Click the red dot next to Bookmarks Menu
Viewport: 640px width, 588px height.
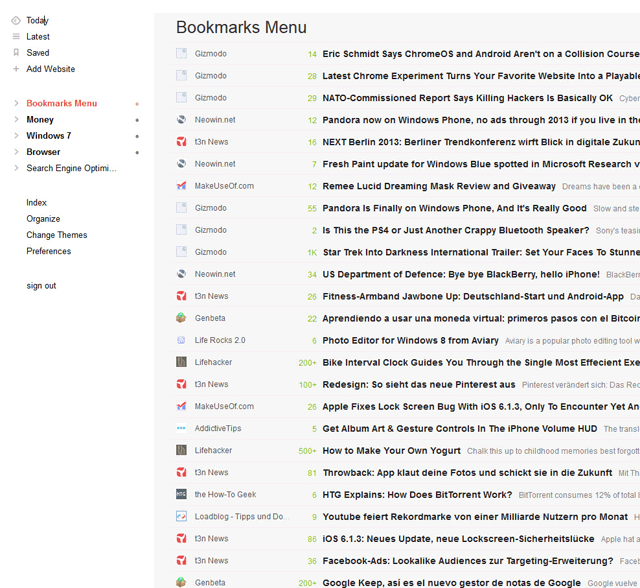pyautogui.click(x=137, y=104)
